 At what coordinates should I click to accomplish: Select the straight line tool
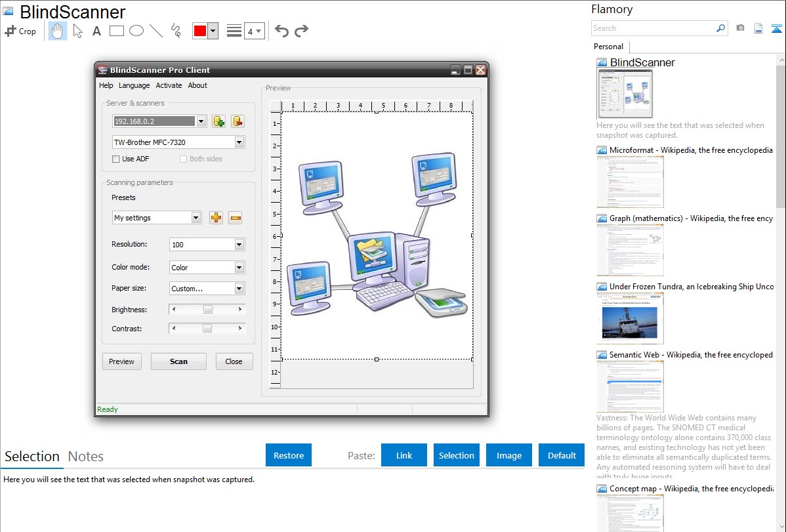pyautogui.click(x=156, y=31)
